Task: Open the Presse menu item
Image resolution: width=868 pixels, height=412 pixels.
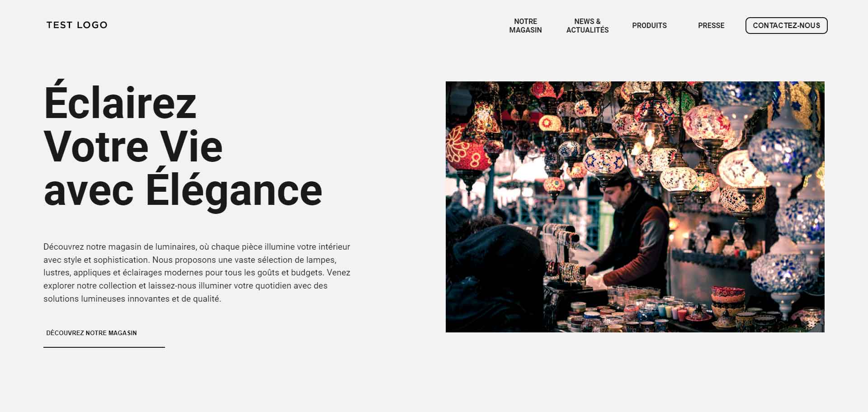Action: [711, 25]
